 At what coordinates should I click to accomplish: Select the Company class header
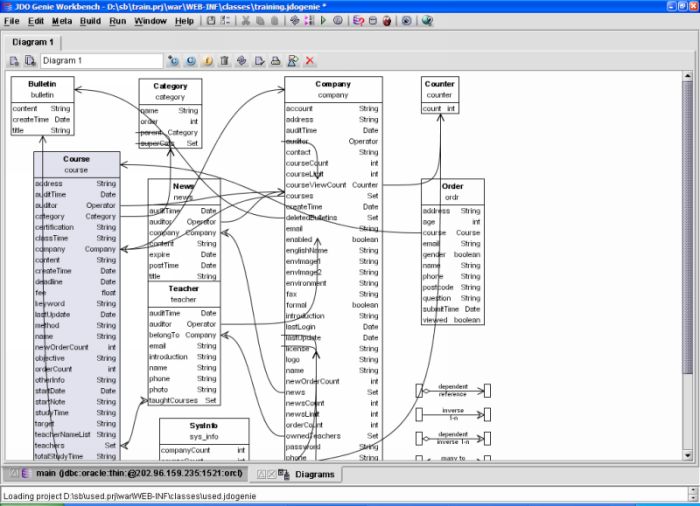pos(333,89)
